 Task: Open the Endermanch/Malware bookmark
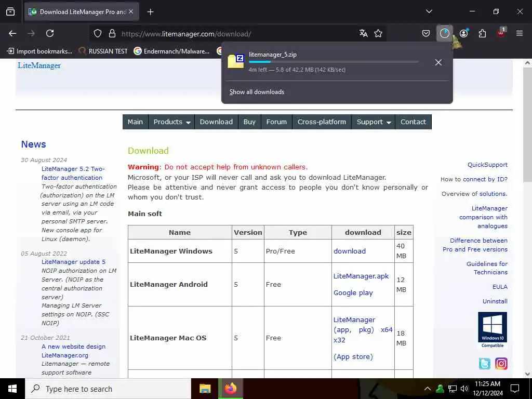(x=171, y=51)
